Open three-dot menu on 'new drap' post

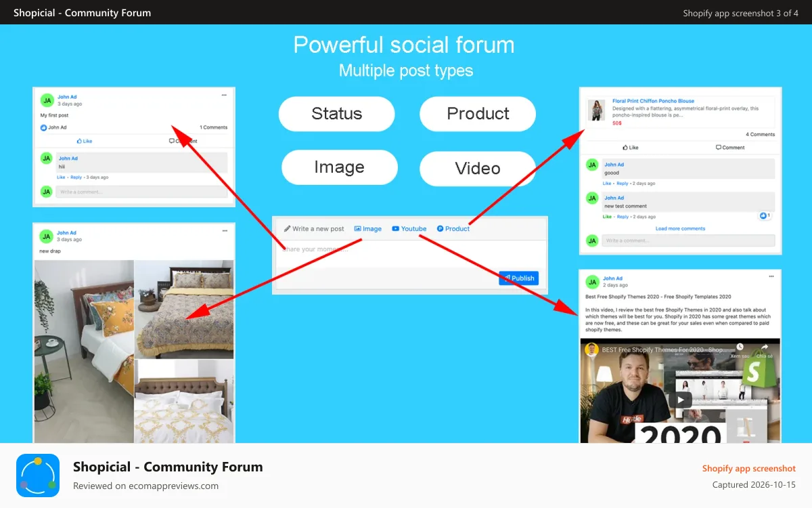tap(224, 231)
